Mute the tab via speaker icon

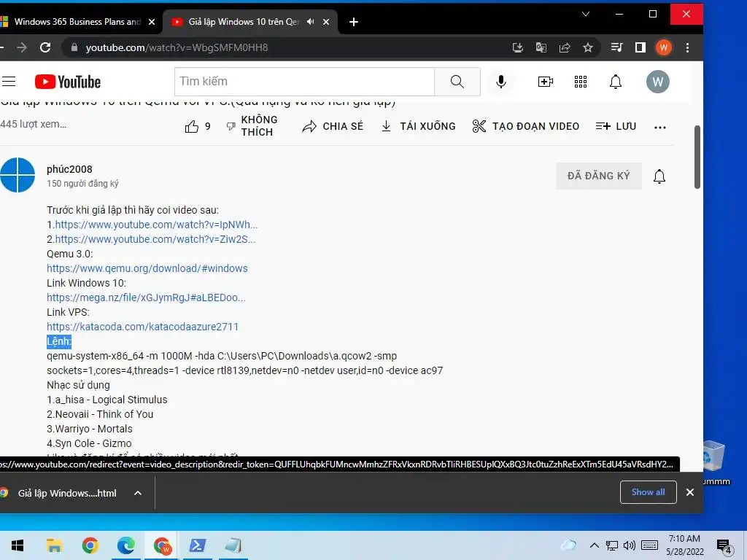point(311,22)
